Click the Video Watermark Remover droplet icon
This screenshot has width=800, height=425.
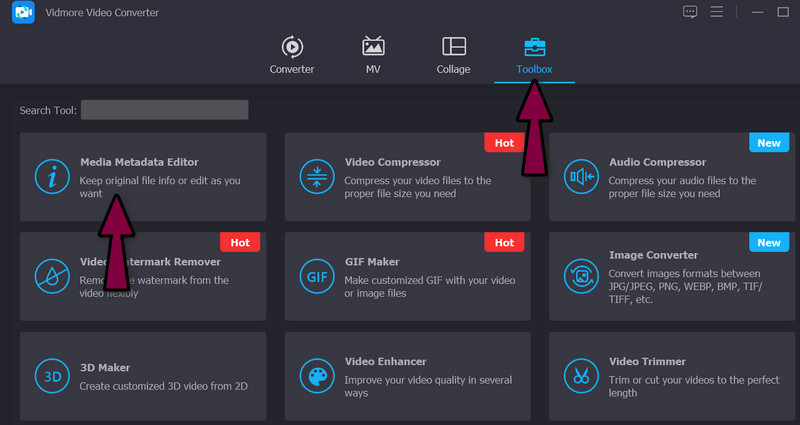coord(50,275)
